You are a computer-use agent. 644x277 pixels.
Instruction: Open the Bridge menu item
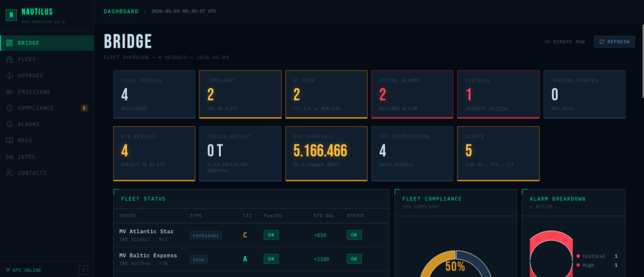click(47, 43)
